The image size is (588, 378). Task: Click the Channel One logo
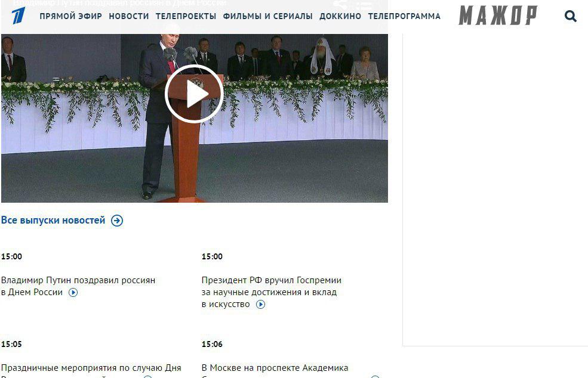18,16
